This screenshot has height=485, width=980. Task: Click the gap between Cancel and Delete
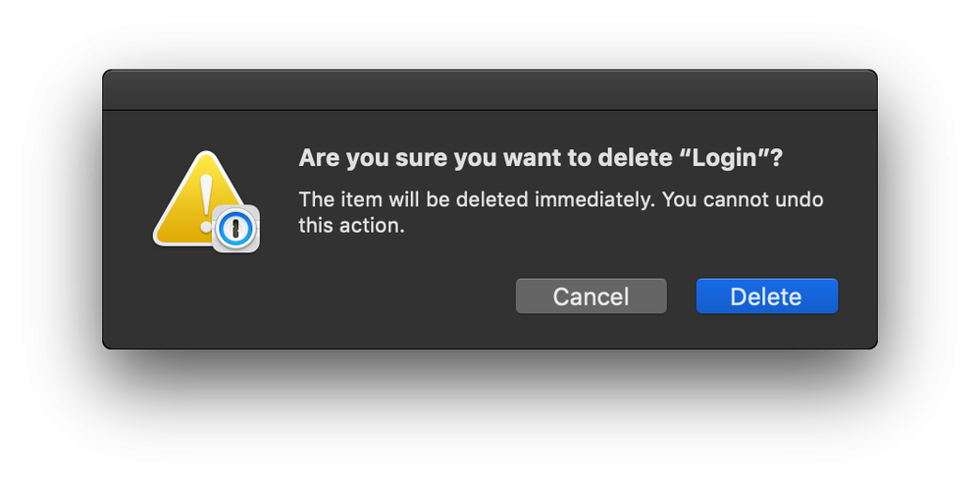(x=682, y=296)
